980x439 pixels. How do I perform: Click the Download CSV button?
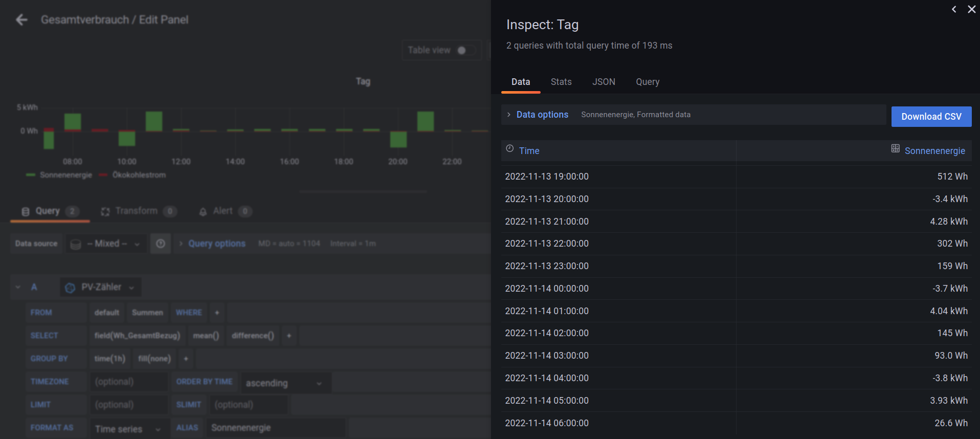[x=931, y=117]
